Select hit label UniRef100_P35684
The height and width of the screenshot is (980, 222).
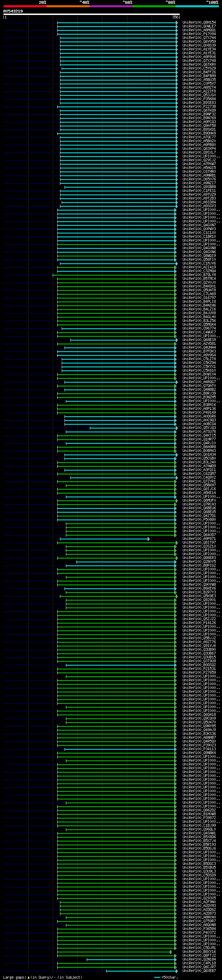click(x=199, y=99)
